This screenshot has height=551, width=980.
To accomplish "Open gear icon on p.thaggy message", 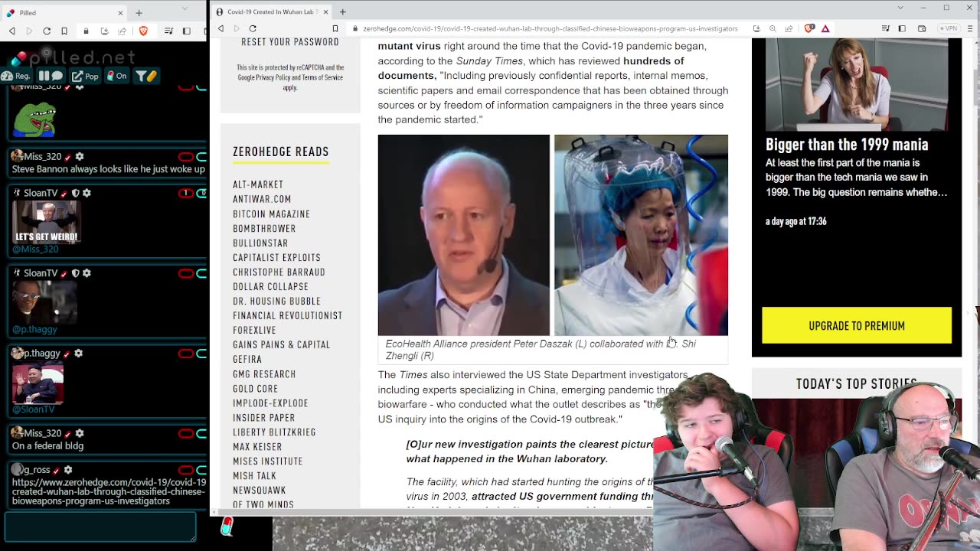I will tap(79, 353).
